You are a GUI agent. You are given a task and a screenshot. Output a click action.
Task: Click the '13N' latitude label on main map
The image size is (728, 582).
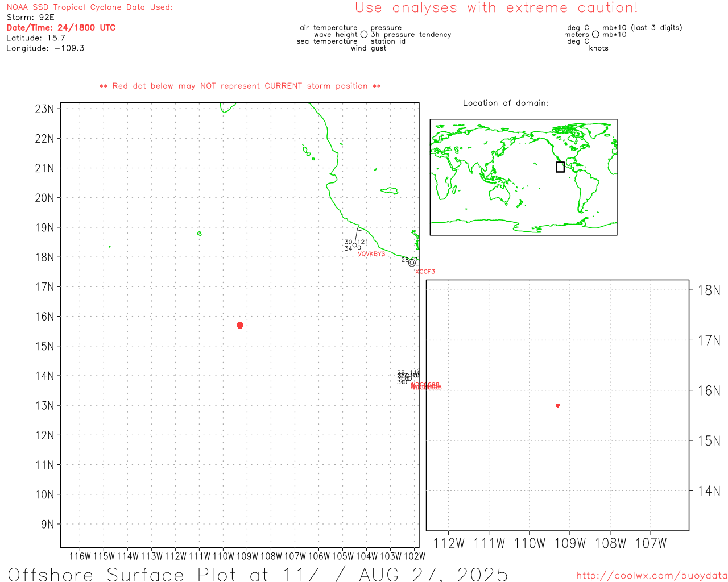click(44, 406)
